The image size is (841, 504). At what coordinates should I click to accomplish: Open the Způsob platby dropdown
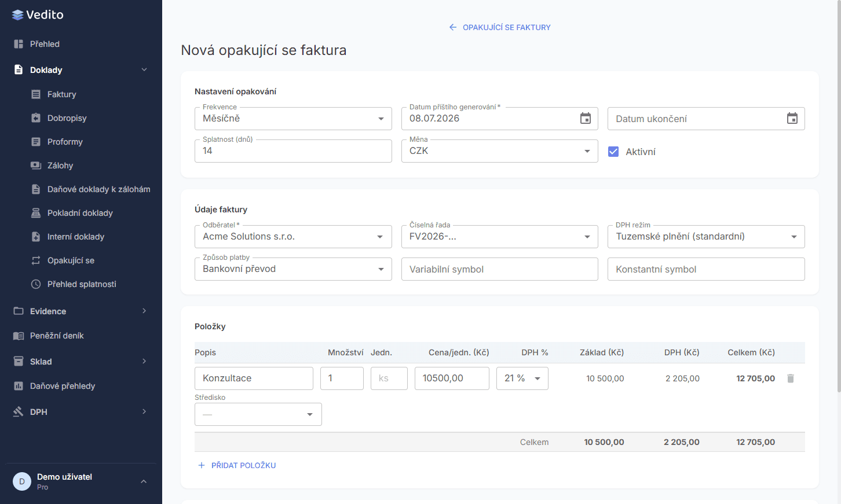point(293,269)
